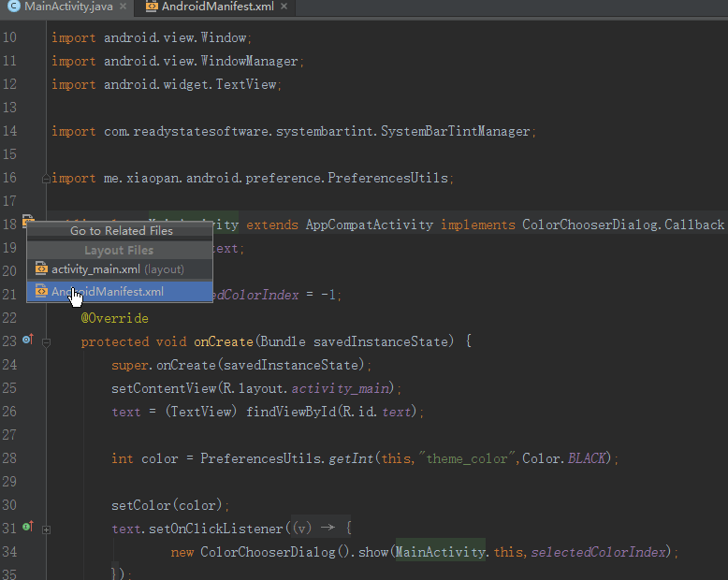Click 'PreferencesUtils' in the line 16 import
This screenshot has height=580, width=728.
coord(387,178)
